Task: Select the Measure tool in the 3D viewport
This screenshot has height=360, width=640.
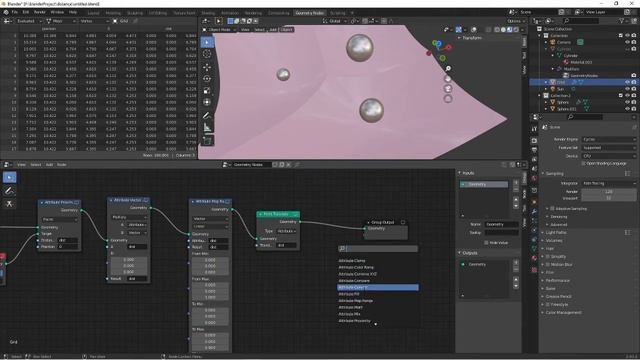Action: pos(207,127)
